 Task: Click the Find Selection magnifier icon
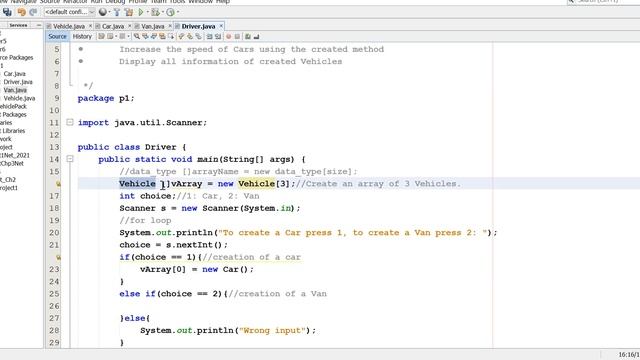(137, 36)
